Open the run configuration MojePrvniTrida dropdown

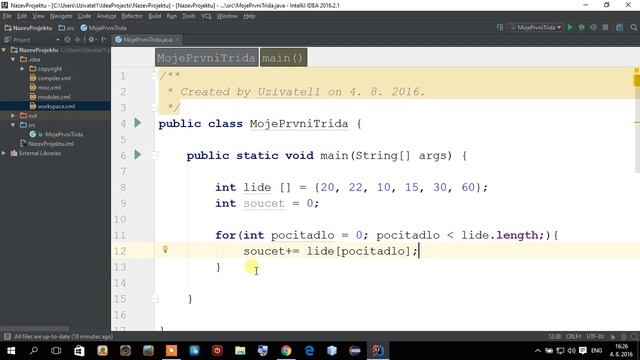tap(536, 27)
